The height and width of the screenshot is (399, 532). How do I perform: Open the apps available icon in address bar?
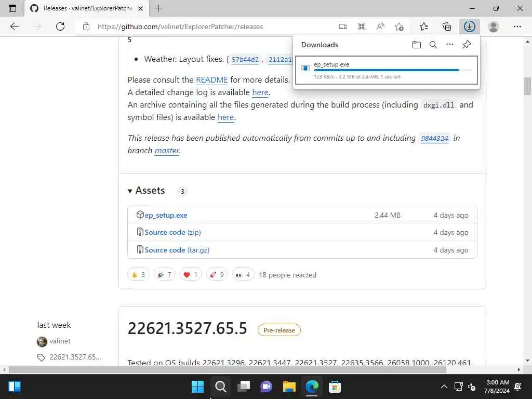[362, 26]
